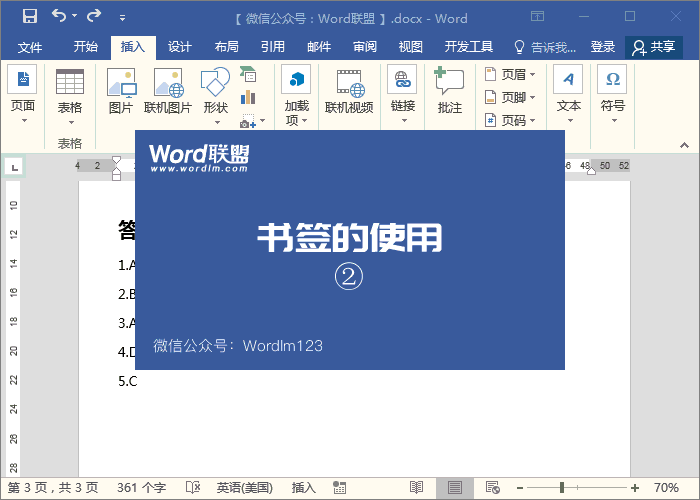
Task: Insert a picture with 图片 icon
Action: (121, 91)
